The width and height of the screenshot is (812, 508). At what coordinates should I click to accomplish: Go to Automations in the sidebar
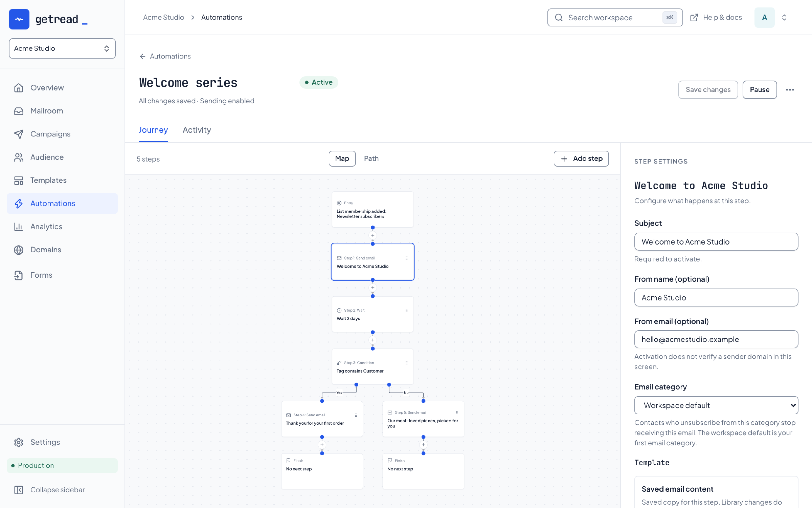(62, 204)
